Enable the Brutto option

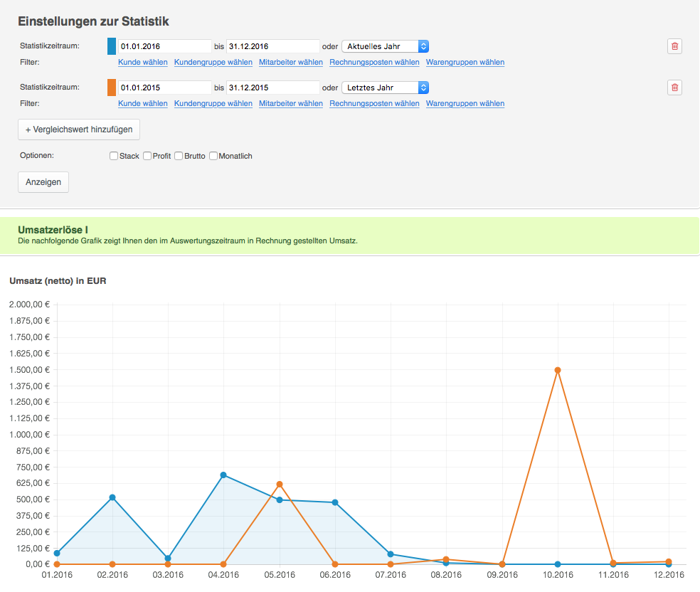(179, 156)
